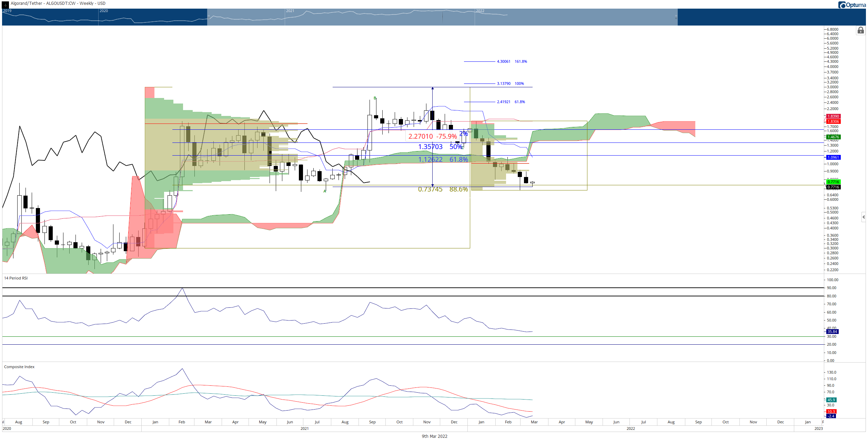Click the Optuma logo
868x443 pixels.
[x=852, y=5]
